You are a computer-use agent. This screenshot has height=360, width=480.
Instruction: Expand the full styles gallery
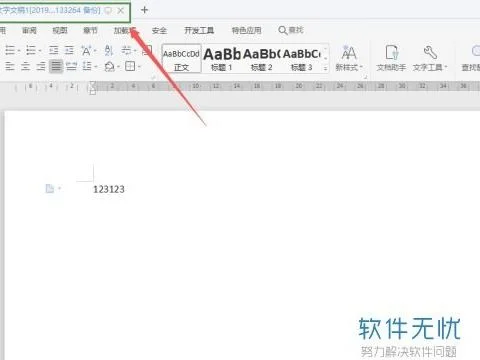[325, 68]
